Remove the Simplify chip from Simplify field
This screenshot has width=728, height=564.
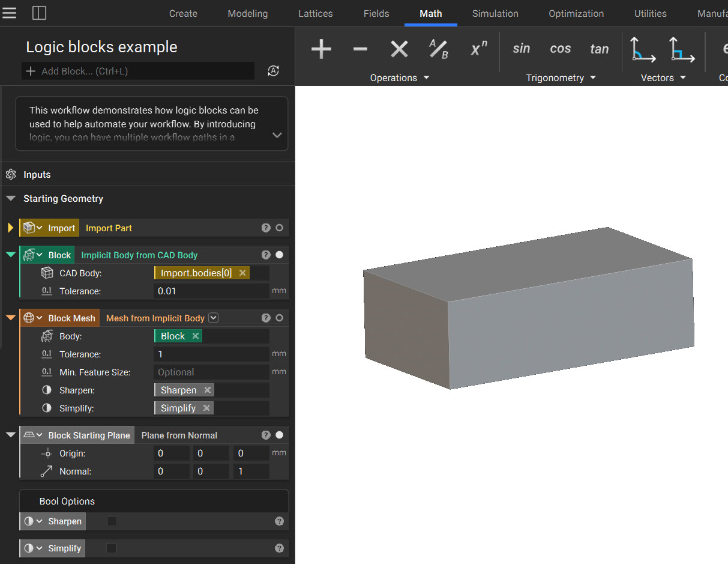pyautogui.click(x=206, y=408)
